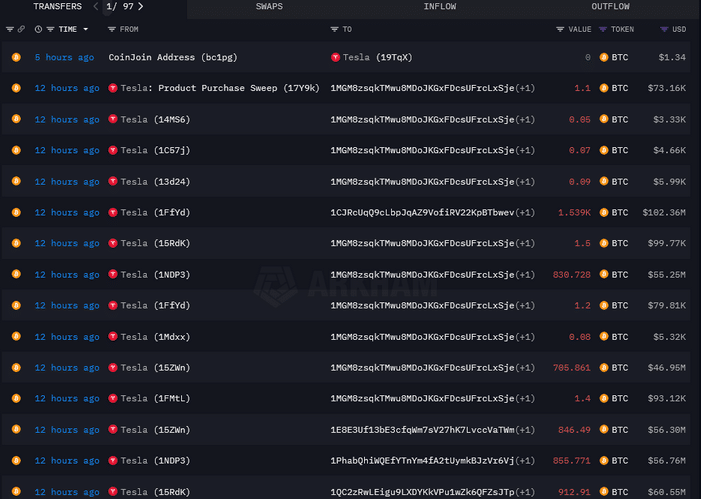Click BTC token icon in $93.12K row
Viewport: 701px width, 499px height.
pos(604,398)
